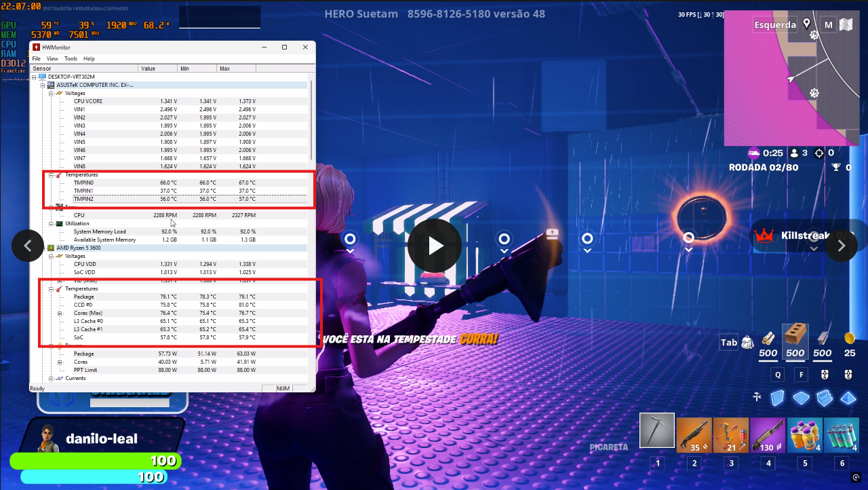Click the eliminations crosshair icon
This screenshot has width=868, height=490.
point(818,153)
